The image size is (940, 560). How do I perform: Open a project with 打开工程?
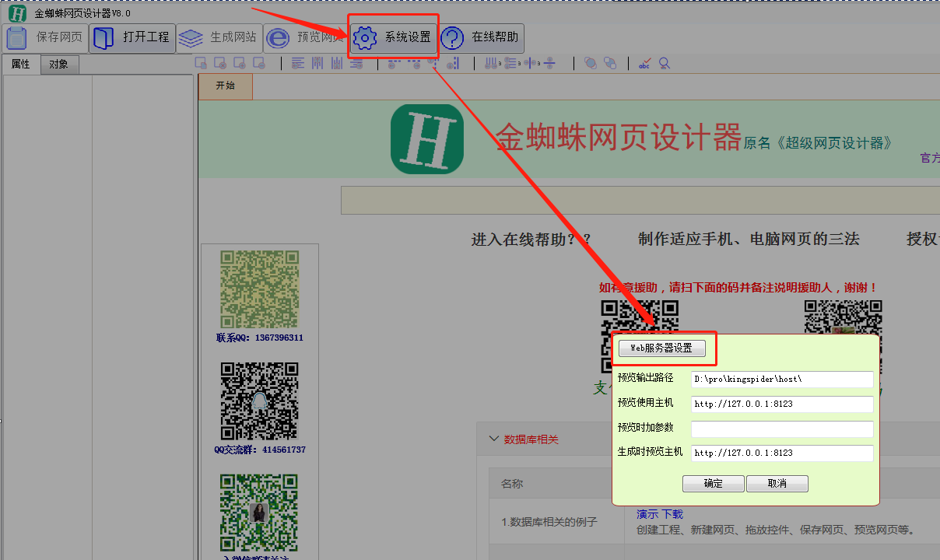(132, 37)
